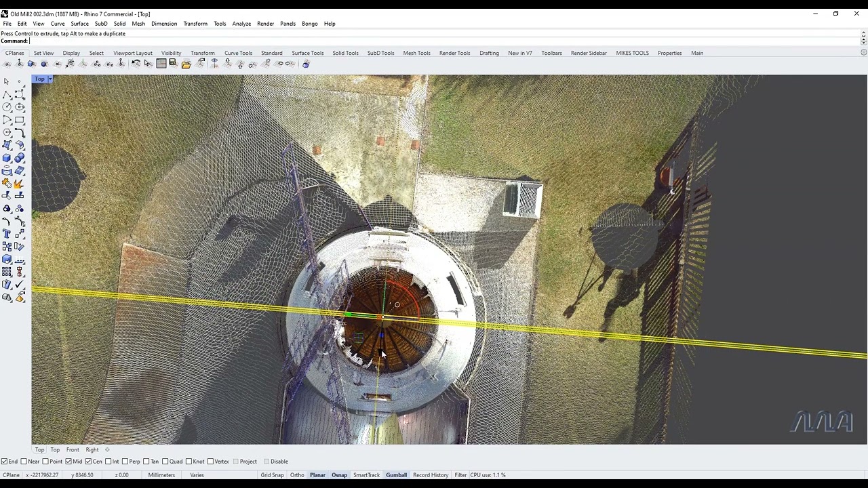Viewport: 868px width, 488px height.
Task: Pick the Rectangle drawing tool
Action: coord(20,119)
